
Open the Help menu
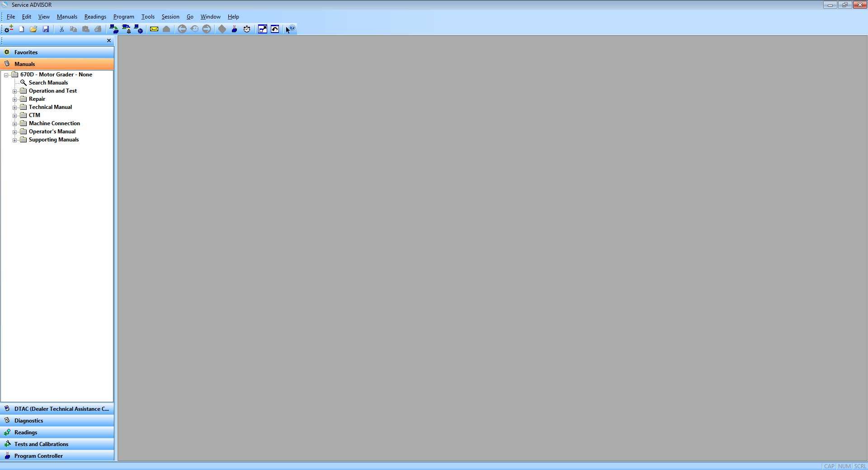(233, 17)
